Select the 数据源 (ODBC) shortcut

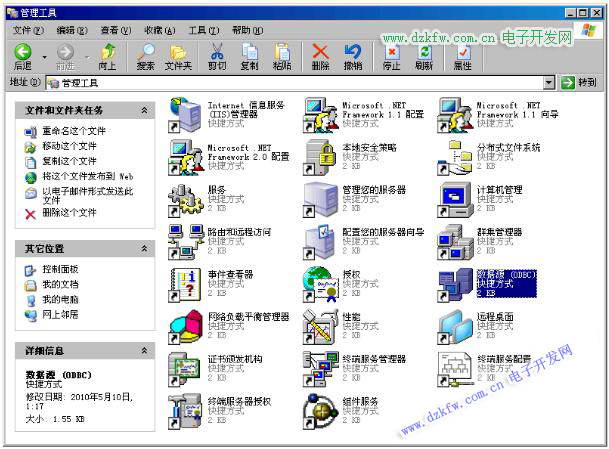(x=454, y=283)
